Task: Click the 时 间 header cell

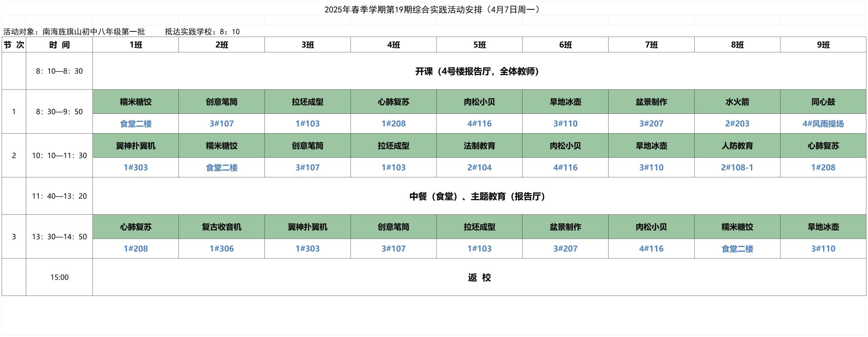Action: [59, 45]
